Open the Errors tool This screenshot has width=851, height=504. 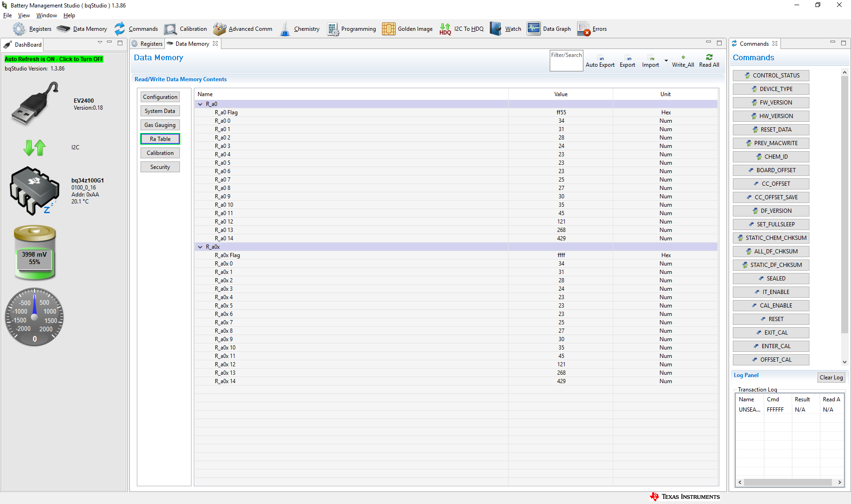coord(592,29)
